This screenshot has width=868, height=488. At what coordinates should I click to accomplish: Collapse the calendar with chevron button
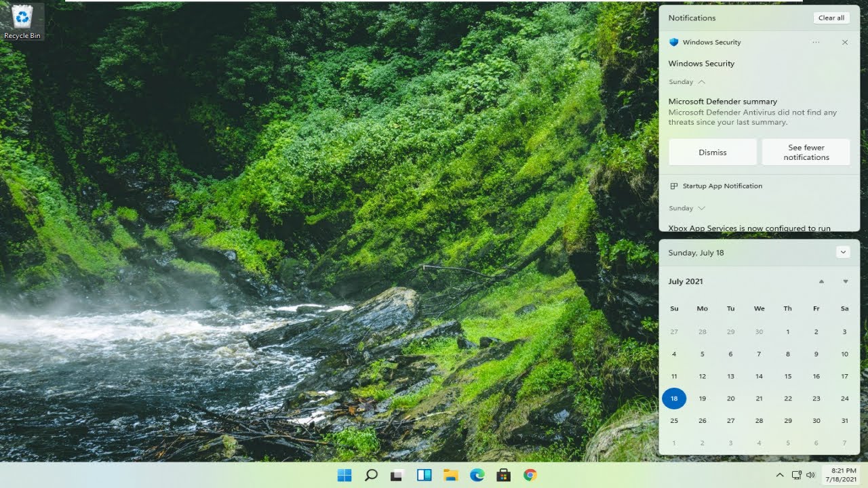pos(843,252)
